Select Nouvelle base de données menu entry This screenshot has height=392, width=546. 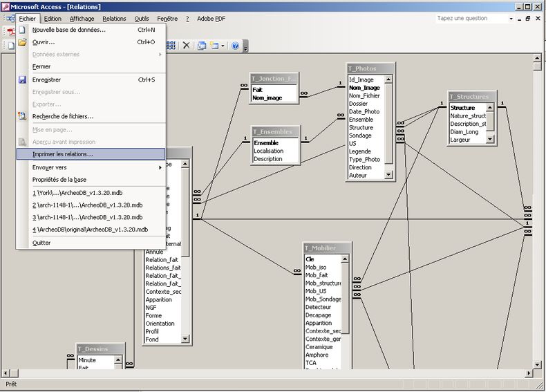91,30
